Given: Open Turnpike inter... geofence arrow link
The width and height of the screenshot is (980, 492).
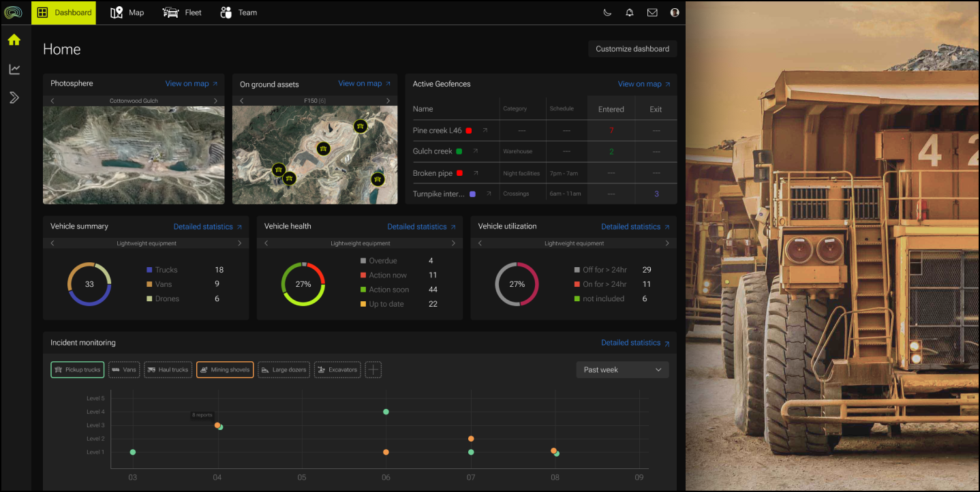Looking at the screenshot, I should (x=489, y=194).
